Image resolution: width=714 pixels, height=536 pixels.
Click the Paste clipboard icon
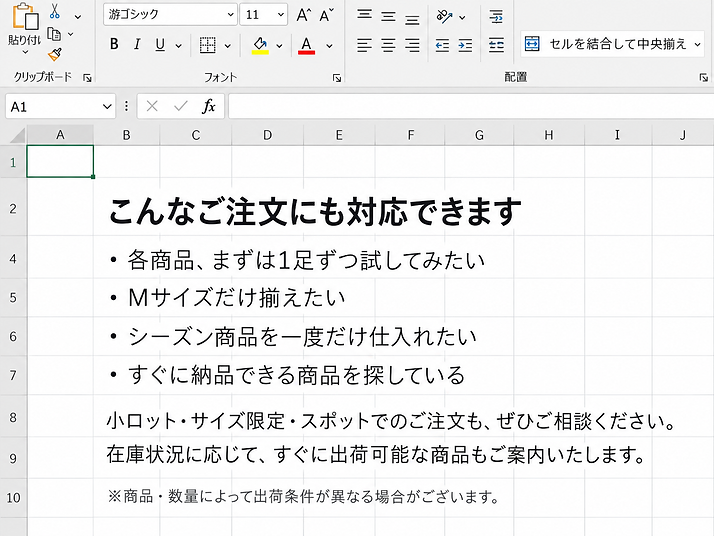click(25, 17)
